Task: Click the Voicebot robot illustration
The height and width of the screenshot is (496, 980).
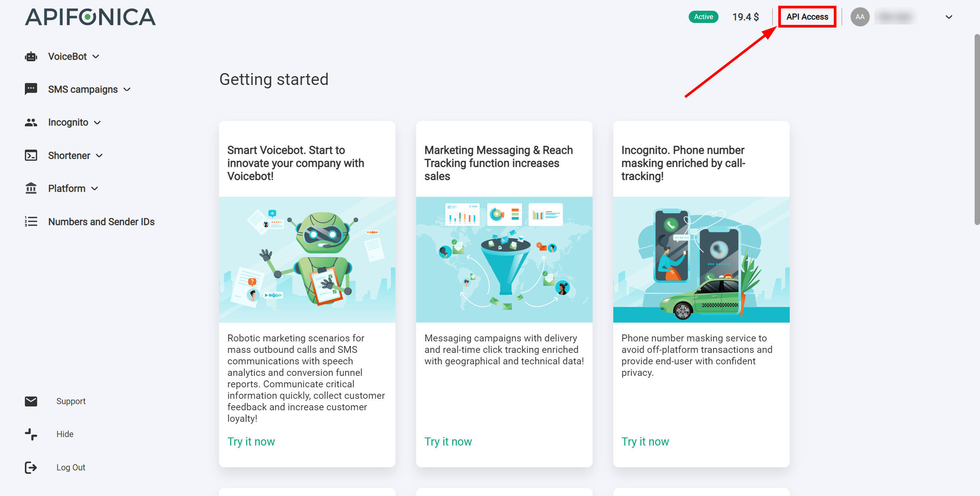Action: click(x=307, y=259)
